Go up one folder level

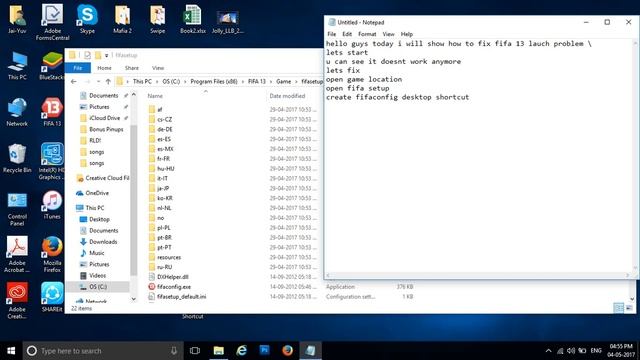(x=108, y=82)
